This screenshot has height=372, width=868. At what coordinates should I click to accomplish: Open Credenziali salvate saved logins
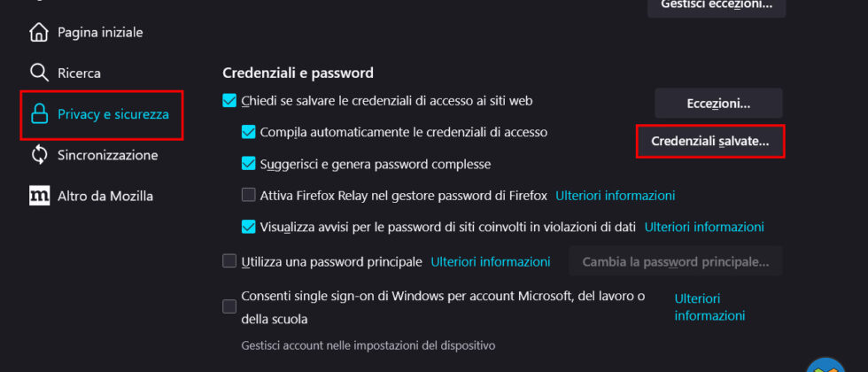pos(710,141)
